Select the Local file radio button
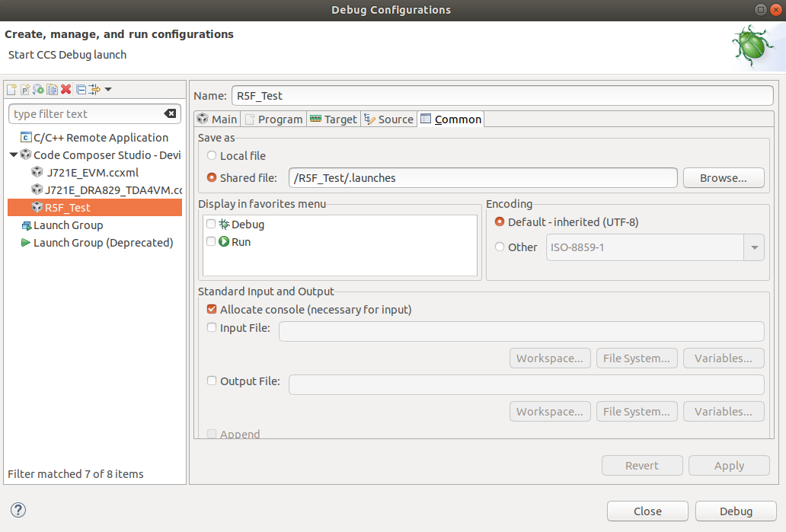Viewport: 786px width, 532px height. [x=212, y=155]
